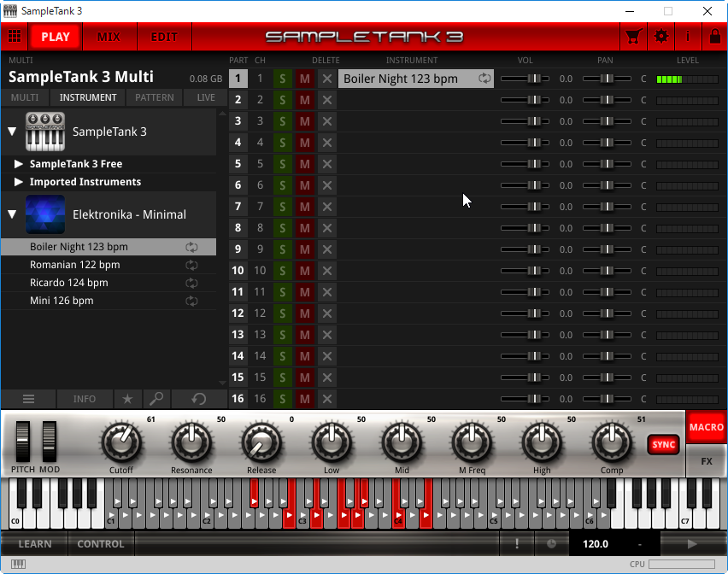Viewport: 728px width, 574px height.
Task: Solo part 3
Action: point(282,121)
